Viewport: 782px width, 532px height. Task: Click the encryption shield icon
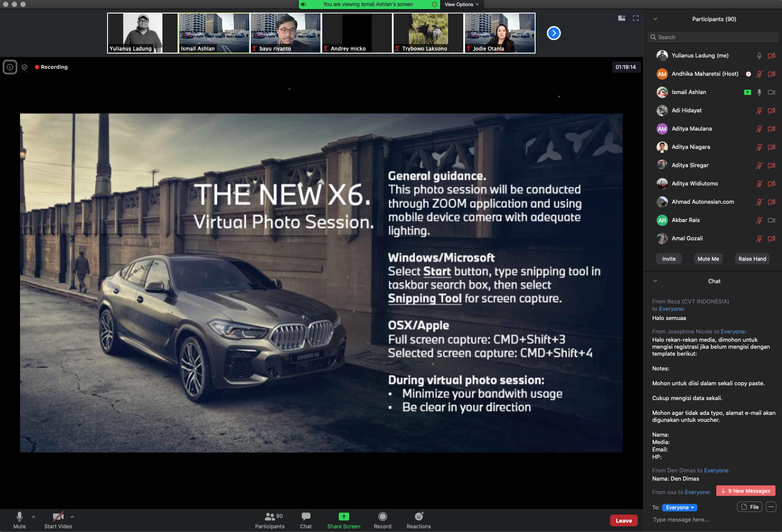click(25, 67)
